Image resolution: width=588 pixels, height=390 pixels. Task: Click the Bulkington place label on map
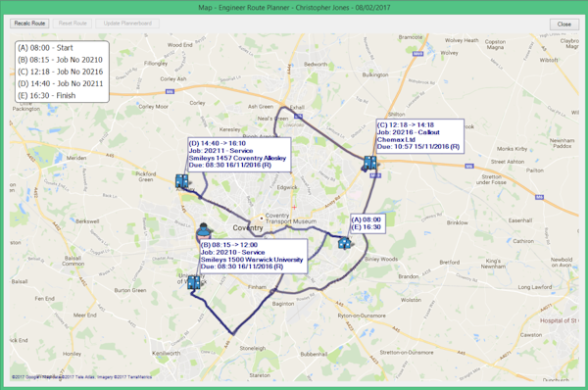pyautogui.click(x=375, y=75)
